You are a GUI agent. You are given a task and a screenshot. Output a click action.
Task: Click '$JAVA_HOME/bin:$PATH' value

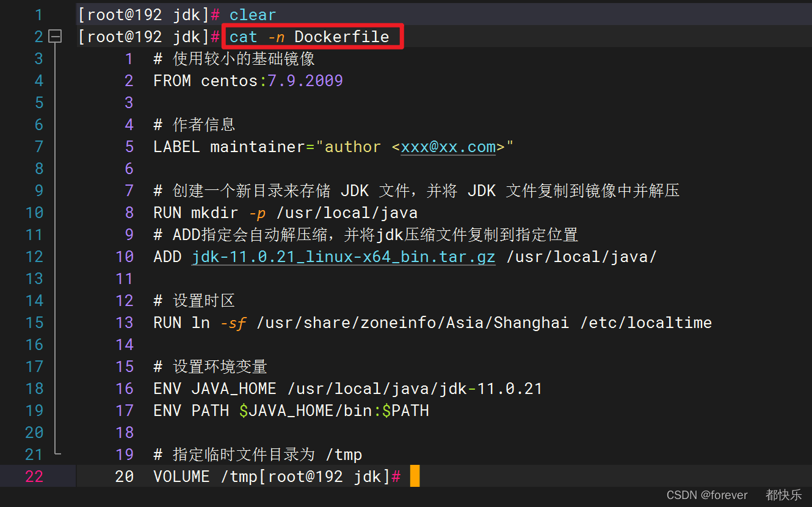(x=334, y=410)
